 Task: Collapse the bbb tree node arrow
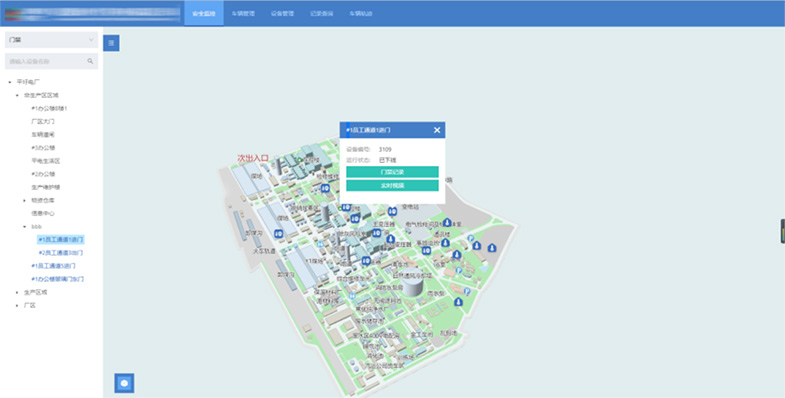(x=25, y=227)
